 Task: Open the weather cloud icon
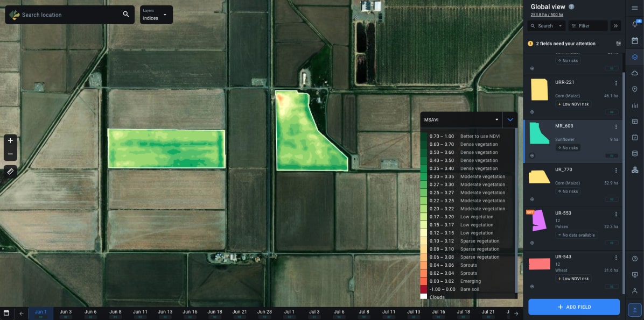tap(634, 73)
